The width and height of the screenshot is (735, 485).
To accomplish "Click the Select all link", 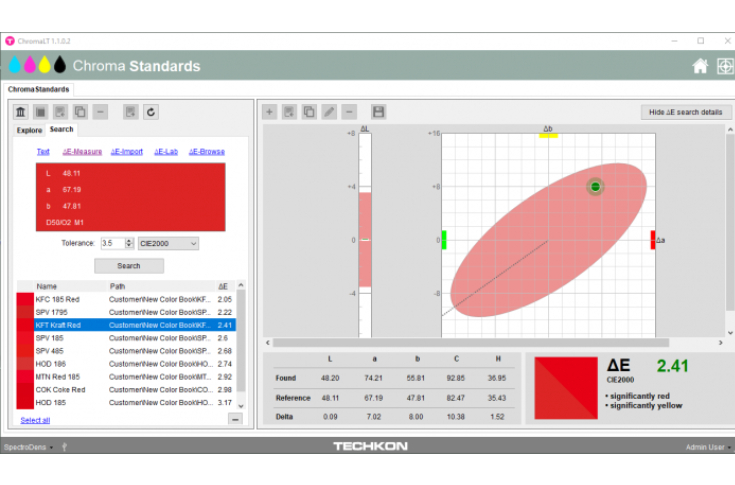I will click(x=35, y=420).
